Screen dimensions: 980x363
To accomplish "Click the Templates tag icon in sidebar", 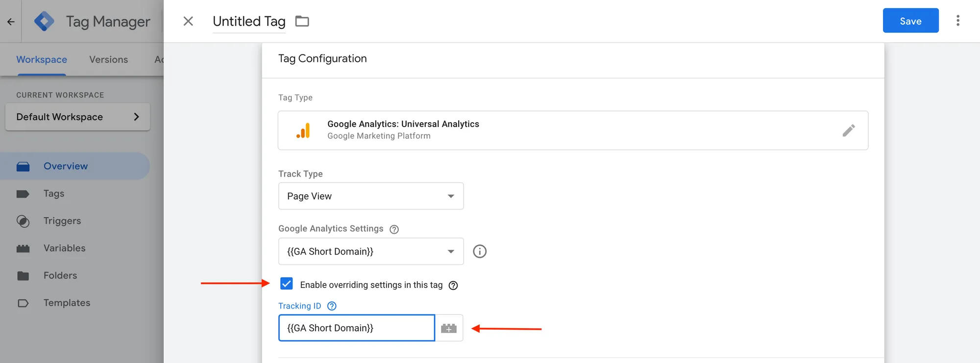I will point(23,303).
